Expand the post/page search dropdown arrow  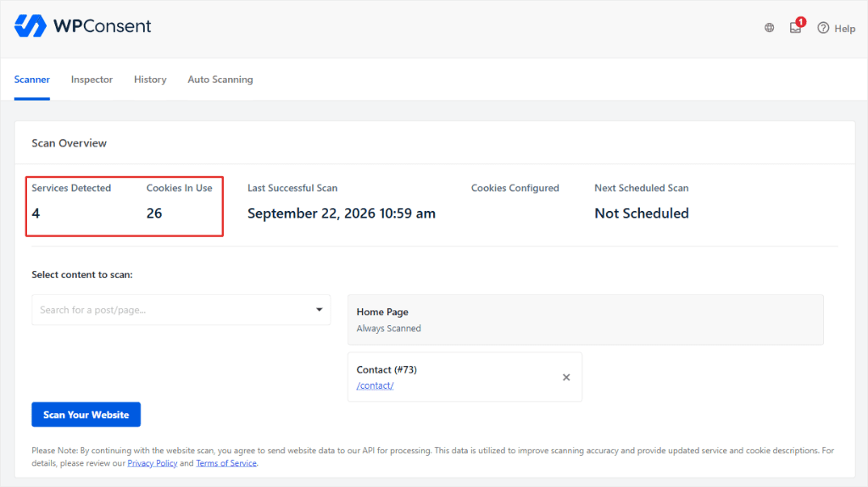320,309
